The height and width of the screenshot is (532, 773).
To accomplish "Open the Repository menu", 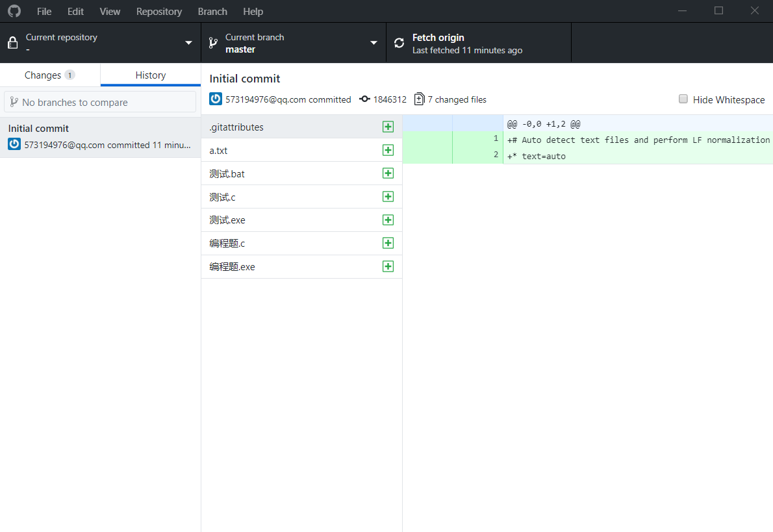I will click(159, 11).
